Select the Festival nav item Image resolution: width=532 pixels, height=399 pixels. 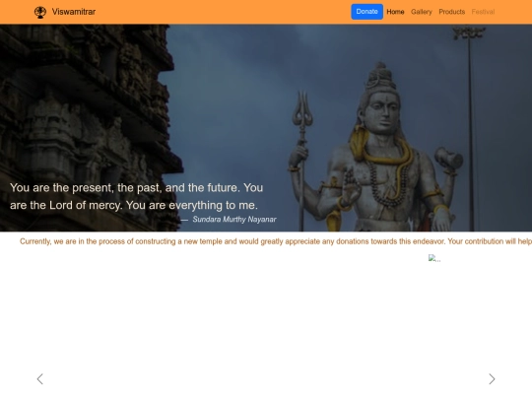tap(483, 12)
